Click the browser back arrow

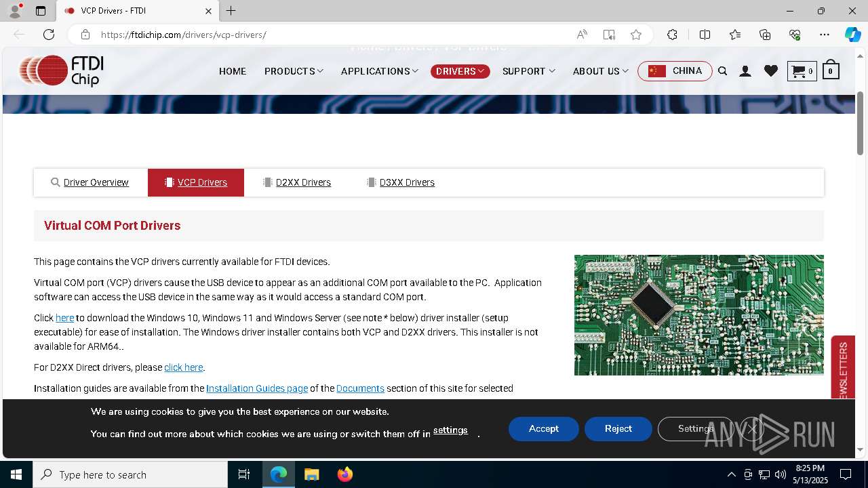click(19, 35)
